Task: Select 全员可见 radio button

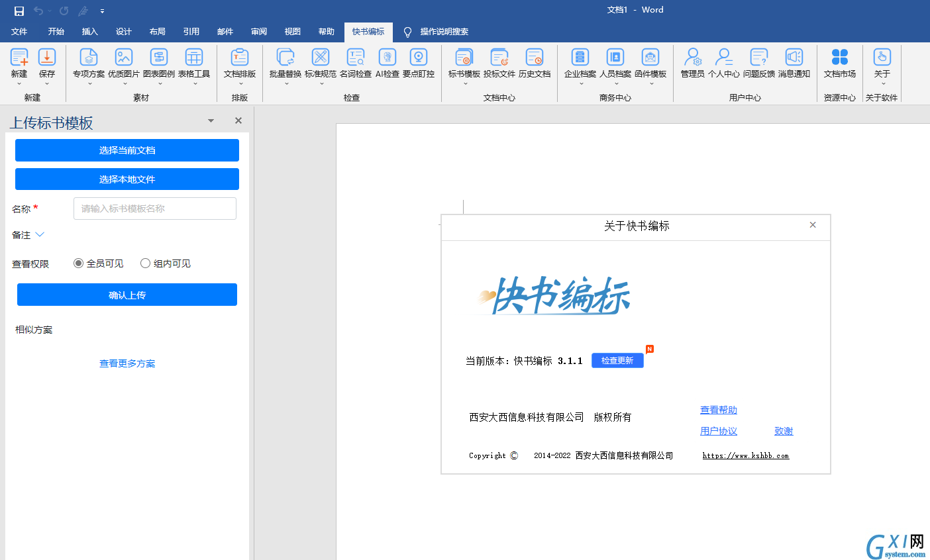Action: click(78, 263)
